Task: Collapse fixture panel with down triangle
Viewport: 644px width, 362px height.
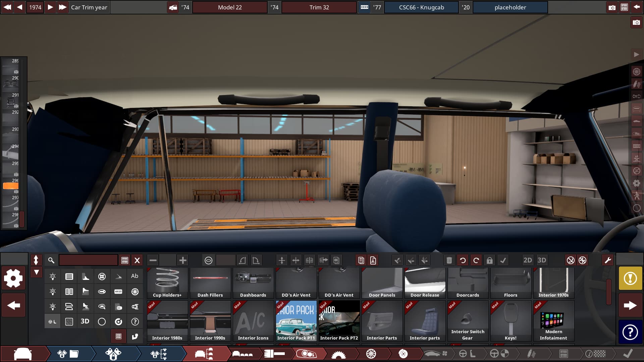Action: point(36,272)
